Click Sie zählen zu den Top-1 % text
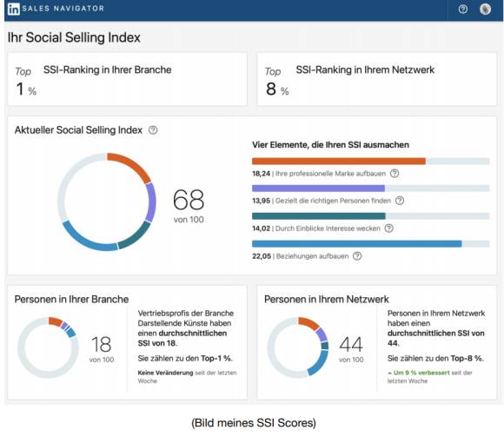The image size is (504, 436). (x=185, y=358)
